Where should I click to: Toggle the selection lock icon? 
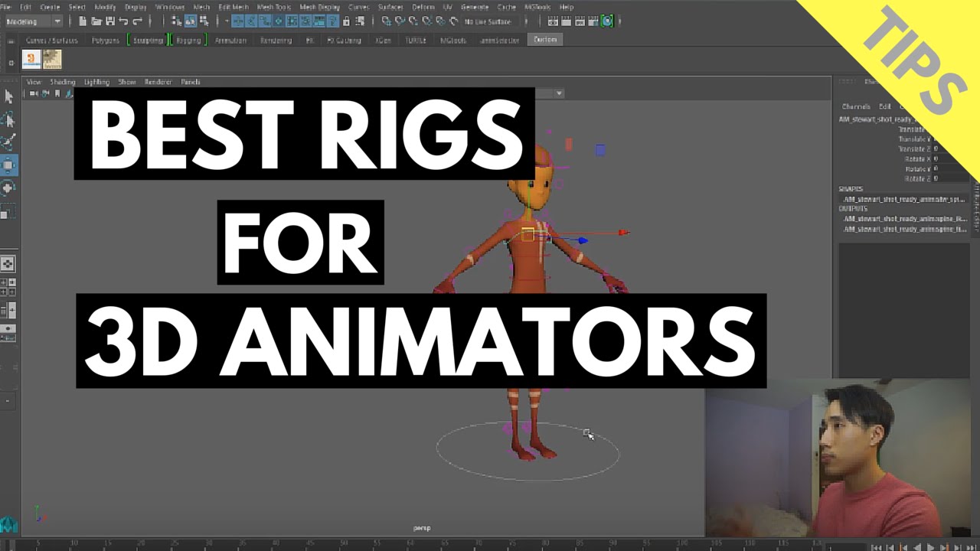click(347, 21)
